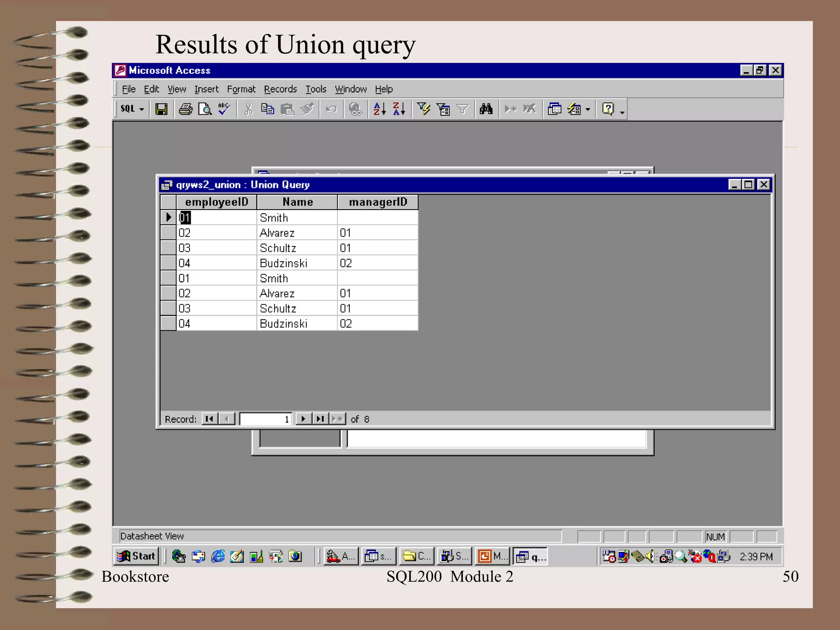Expand the New Object dropdown arrow
Viewport: 840px width, 630px height.
tap(588, 110)
